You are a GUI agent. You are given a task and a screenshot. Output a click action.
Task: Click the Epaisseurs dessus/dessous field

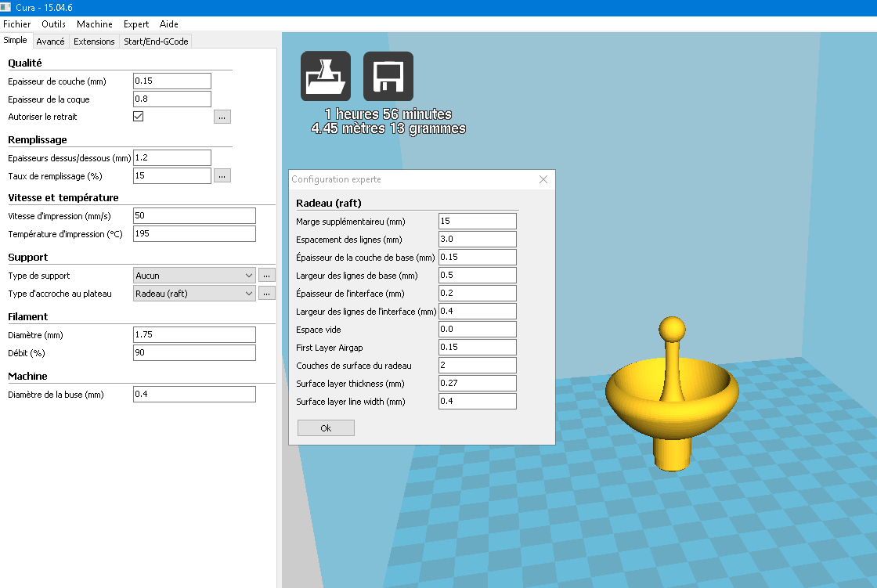coord(172,158)
